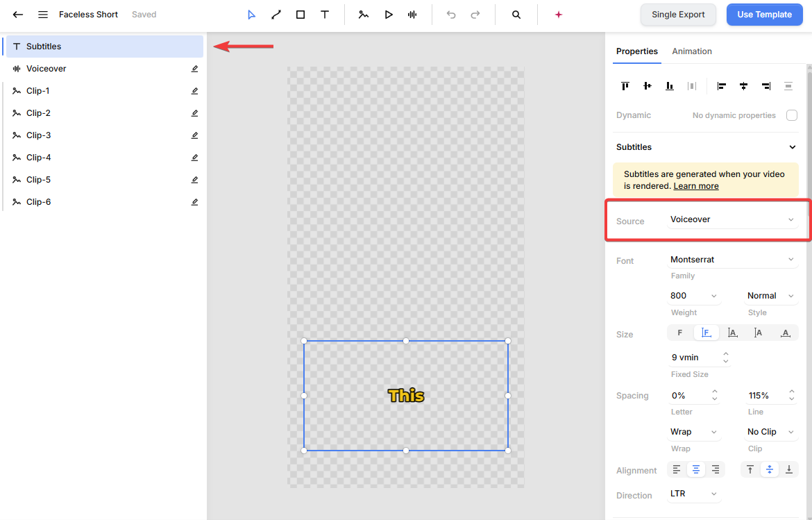812x520 pixels.
Task: Open the Wrap dropdown
Action: 694,432
